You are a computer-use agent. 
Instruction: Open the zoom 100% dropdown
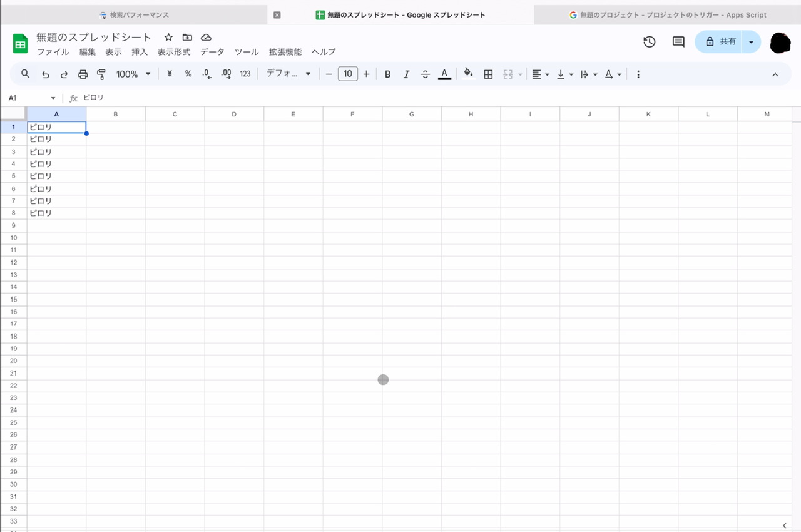133,74
